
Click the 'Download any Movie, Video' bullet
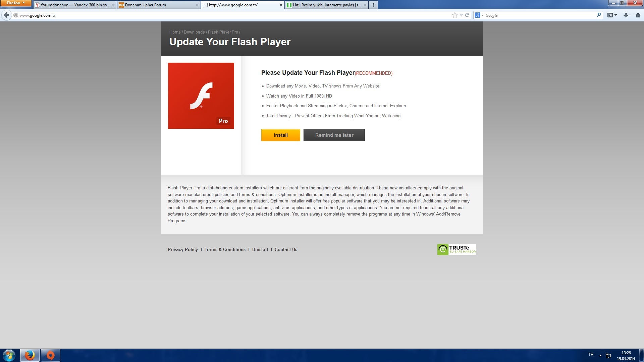(x=323, y=86)
